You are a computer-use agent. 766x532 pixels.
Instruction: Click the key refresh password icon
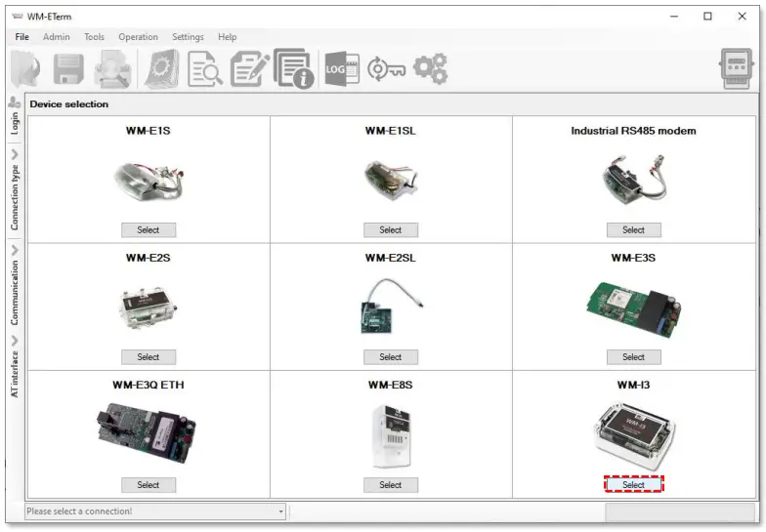[x=386, y=69]
